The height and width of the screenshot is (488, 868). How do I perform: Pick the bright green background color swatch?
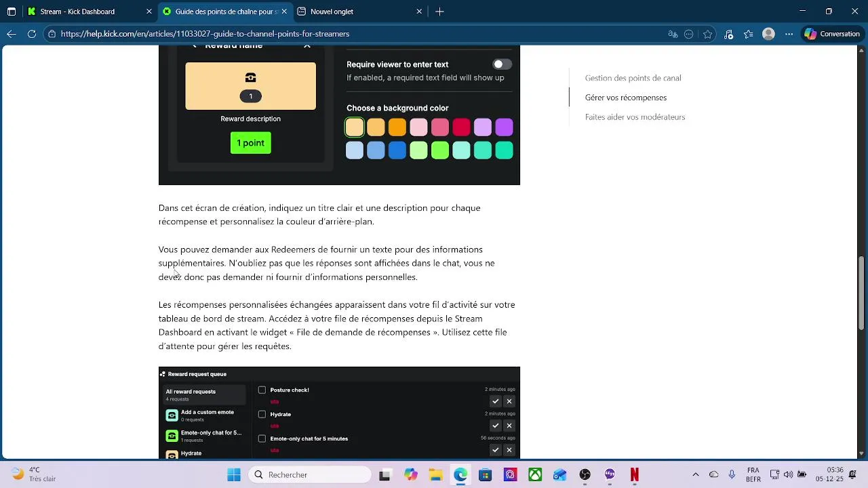pyautogui.click(x=440, y=150)
